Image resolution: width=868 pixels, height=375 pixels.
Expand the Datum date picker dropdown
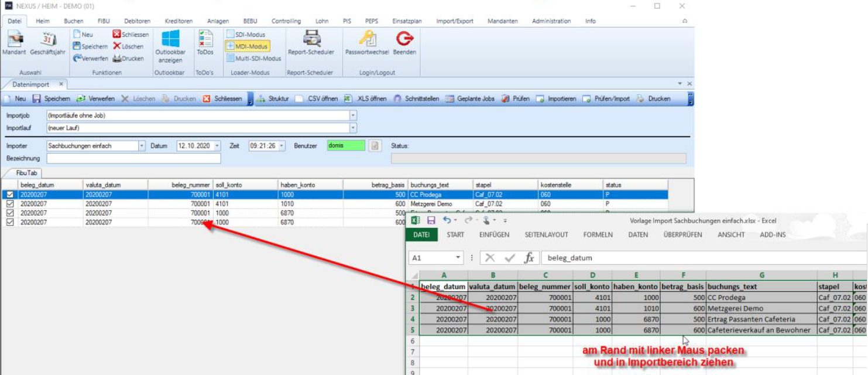[x=217, y=146]
